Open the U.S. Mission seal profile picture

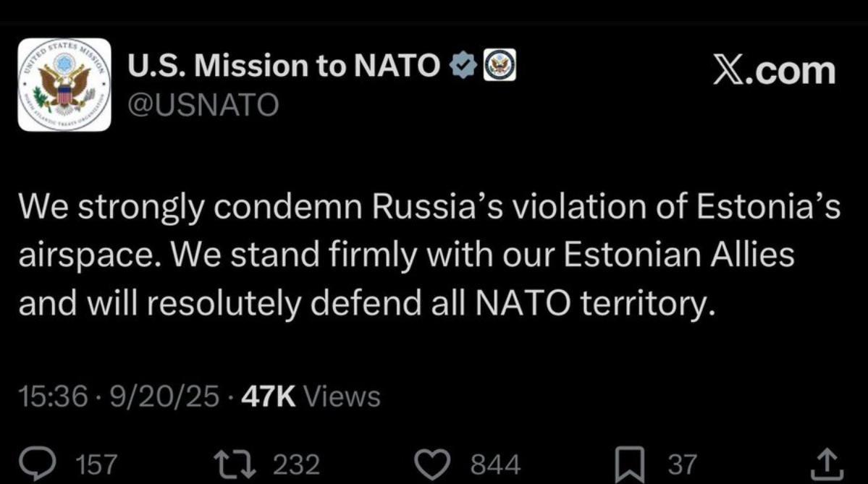(x=64, y=85)
